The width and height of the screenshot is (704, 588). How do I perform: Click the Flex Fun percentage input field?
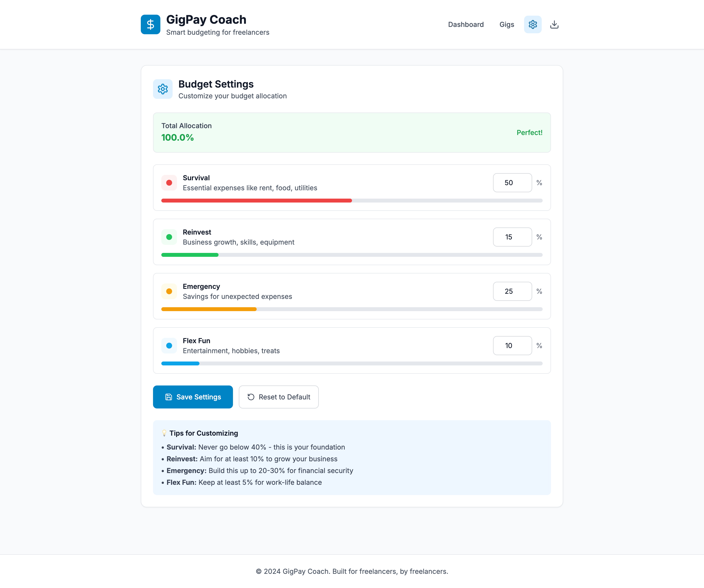[x=512, y=346]
